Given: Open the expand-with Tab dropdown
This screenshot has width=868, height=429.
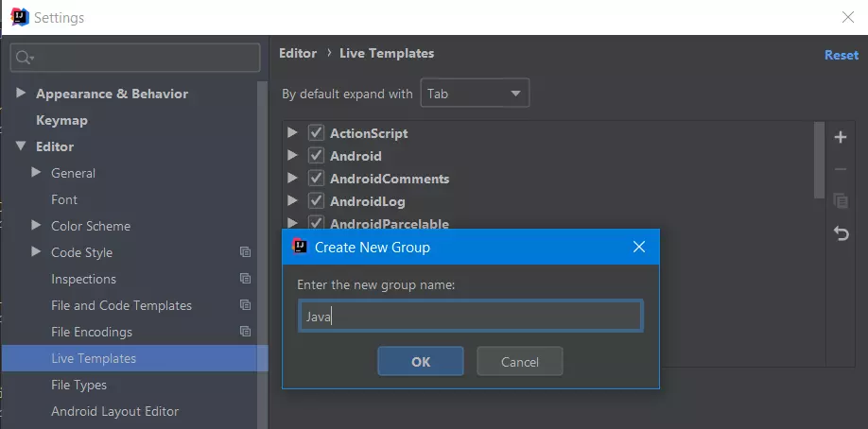Looking at the screenshot, I should 475,93.
